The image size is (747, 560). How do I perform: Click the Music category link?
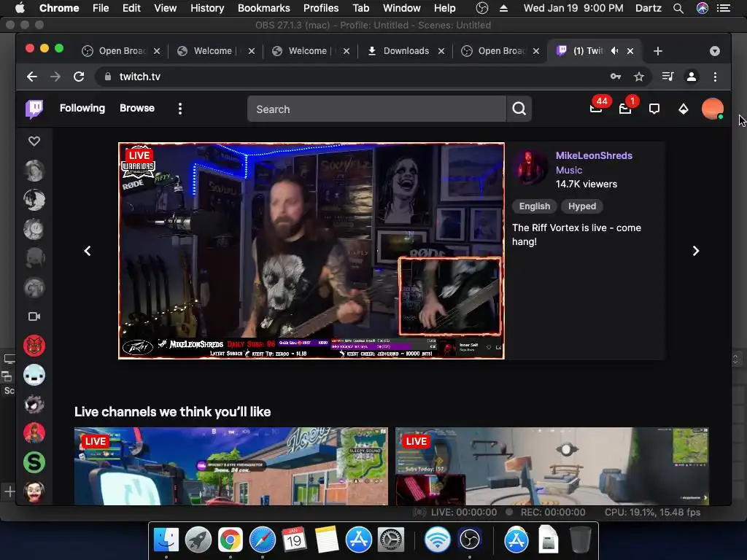[x=569, y=170]
